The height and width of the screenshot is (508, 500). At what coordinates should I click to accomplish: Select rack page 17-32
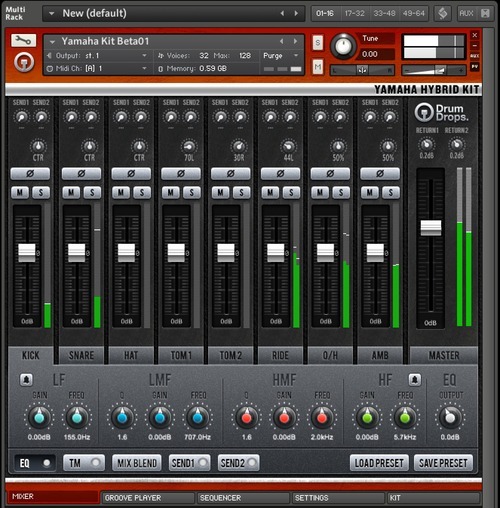coord(355,13)
